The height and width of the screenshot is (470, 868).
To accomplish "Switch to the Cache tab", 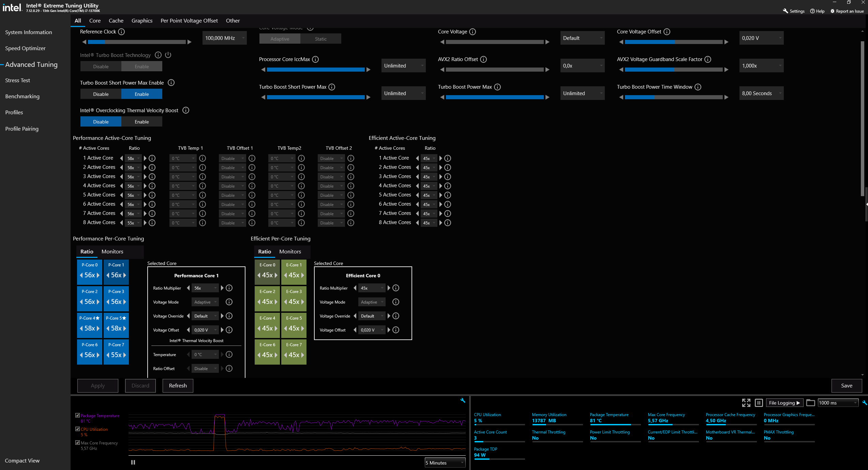I will [x=116, y=21].
